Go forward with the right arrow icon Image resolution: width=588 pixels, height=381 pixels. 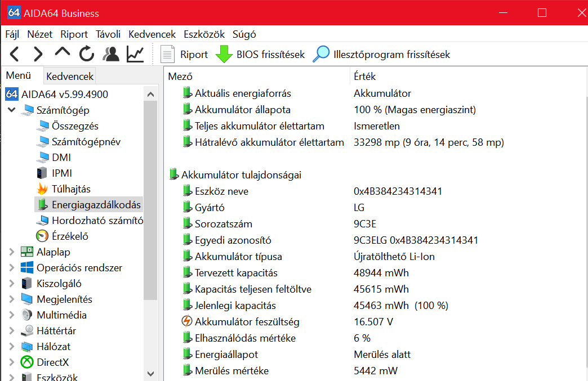38,55
